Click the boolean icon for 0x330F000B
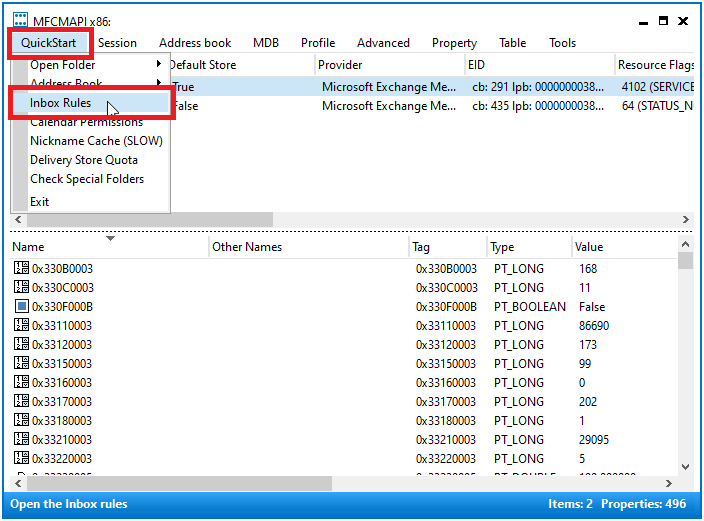 21,306
